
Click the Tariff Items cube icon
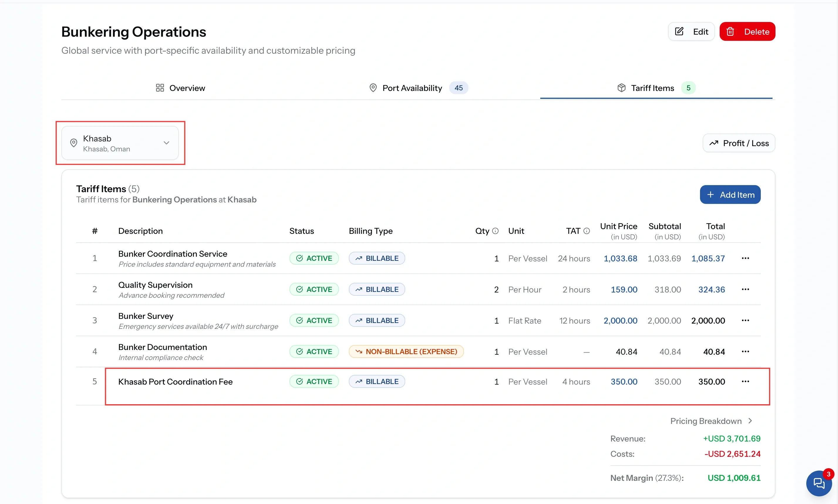pos(622,88)
